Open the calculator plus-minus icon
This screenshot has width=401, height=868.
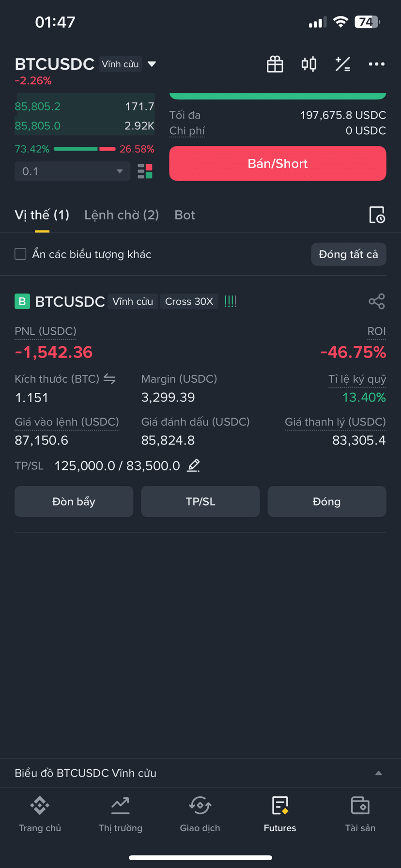343,64
